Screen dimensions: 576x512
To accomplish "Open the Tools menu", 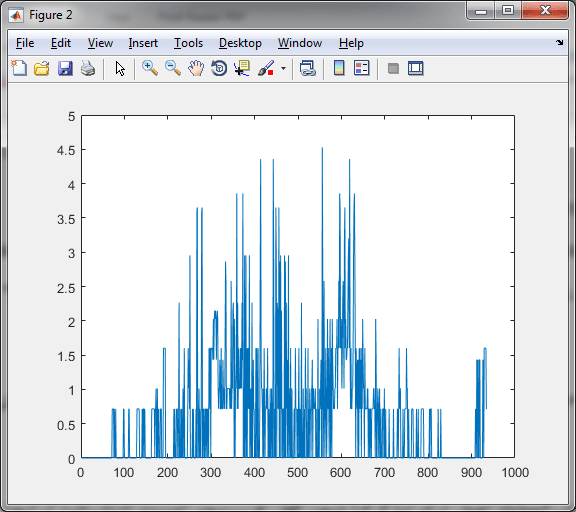I will (188, 43).
